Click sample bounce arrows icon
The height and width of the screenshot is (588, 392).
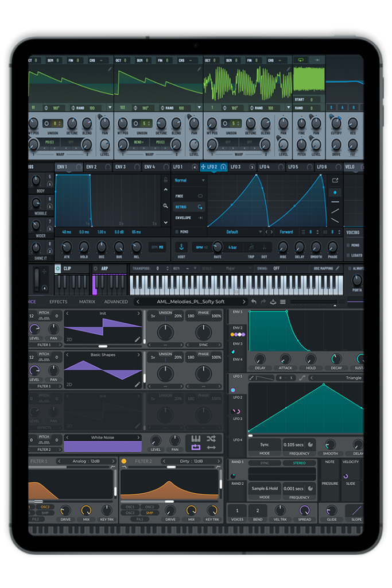click(x=211, y=447)
